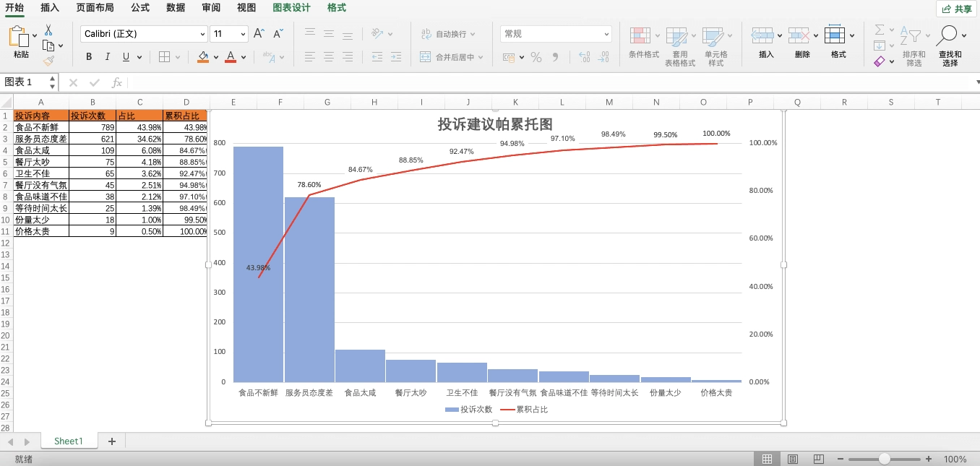The image size is (980, 466).
Task: Switch to Page Layout view in status bar
Action: (792, 459)
